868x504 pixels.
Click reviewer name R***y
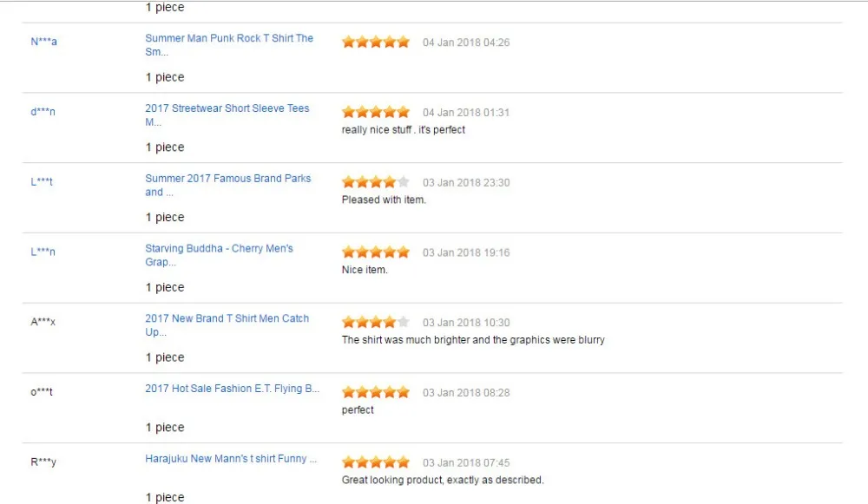point(43,461)
